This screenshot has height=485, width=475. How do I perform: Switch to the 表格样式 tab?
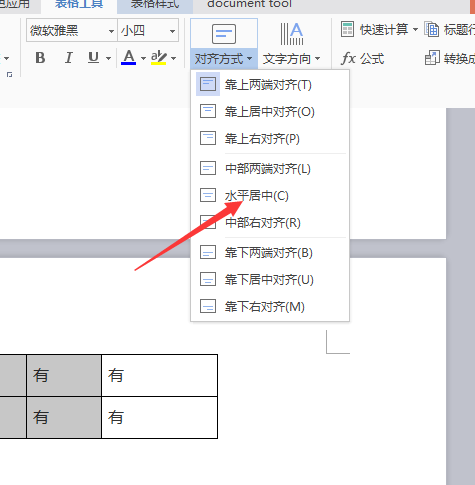tap(155, 5)
